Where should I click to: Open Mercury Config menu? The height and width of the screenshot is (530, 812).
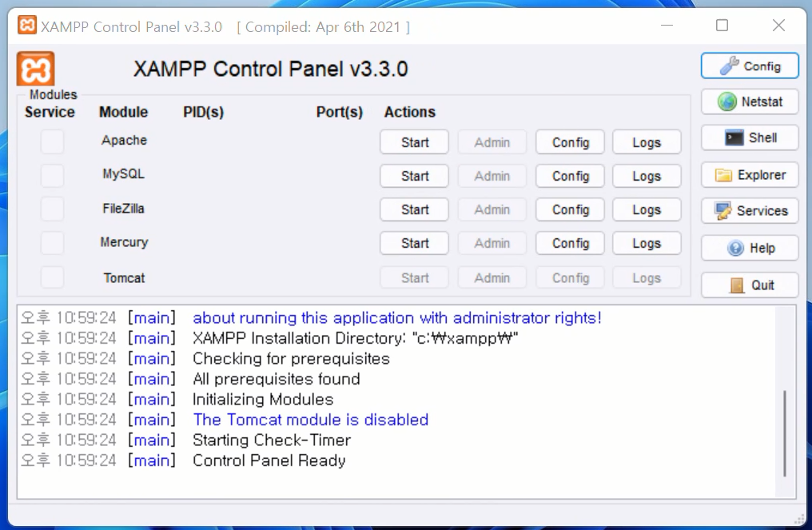click(570, 243)
